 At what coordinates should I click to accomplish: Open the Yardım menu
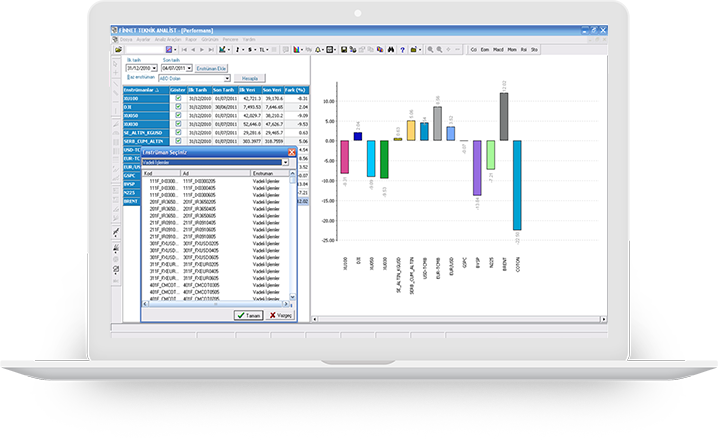coord(249,40)
